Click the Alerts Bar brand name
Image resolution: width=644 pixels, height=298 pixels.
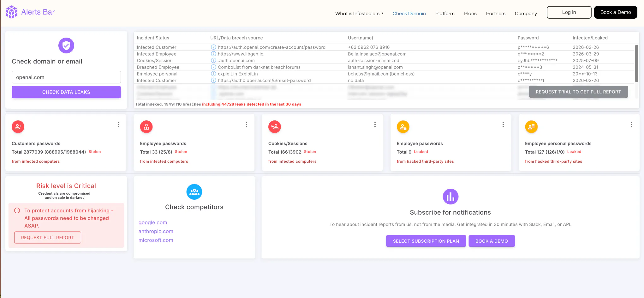point(38,12)
